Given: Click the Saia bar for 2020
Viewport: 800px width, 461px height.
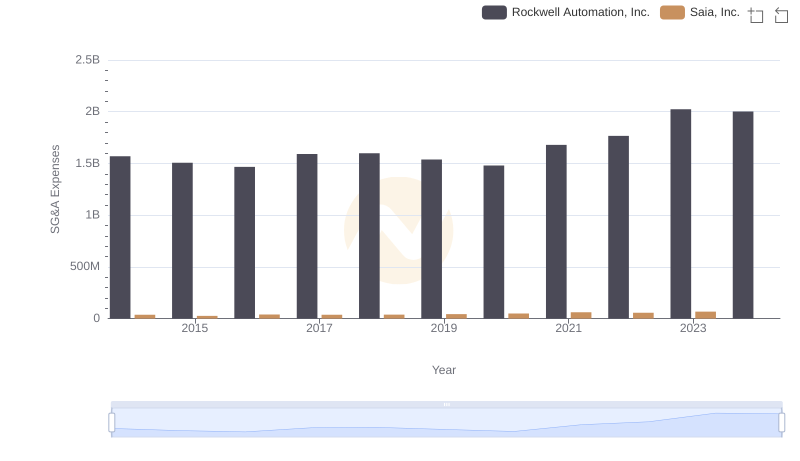Looking at the screenshot, I should [519, 316].
